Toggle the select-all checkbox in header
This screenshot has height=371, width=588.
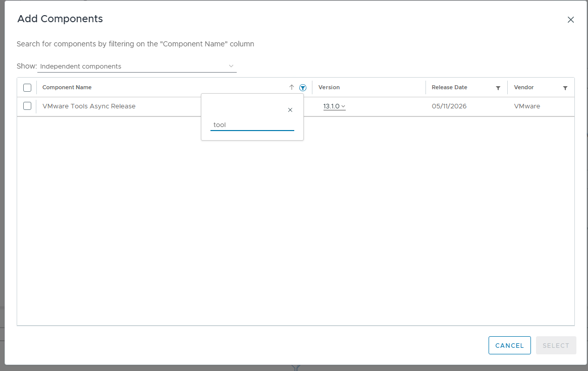27,88
